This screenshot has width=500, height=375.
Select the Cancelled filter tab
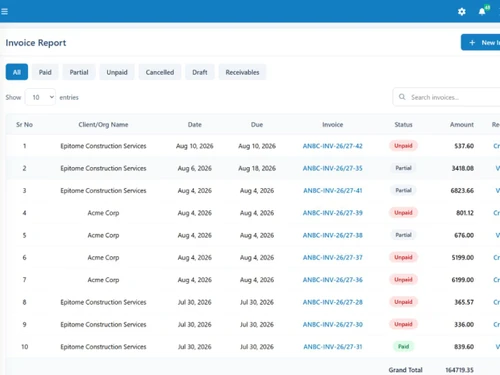pyautogui.click(x=160, y=72)
